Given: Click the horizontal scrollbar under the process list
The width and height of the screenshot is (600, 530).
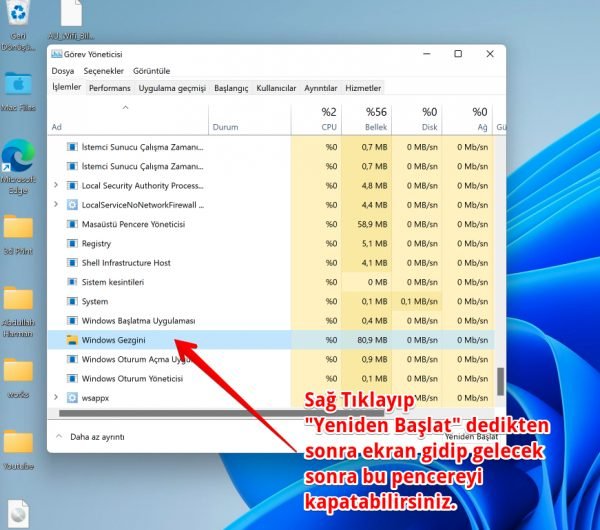Looking at the screenshot, I should (x=222, y=413).
